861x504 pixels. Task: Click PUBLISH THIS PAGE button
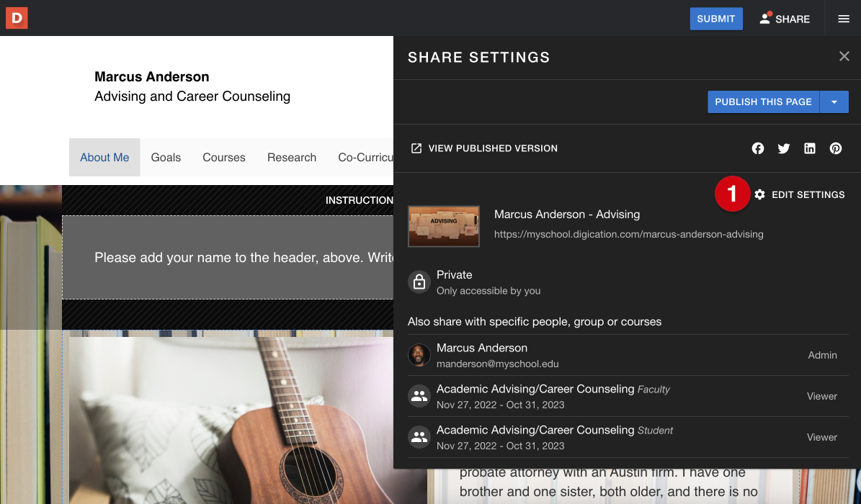763,102
